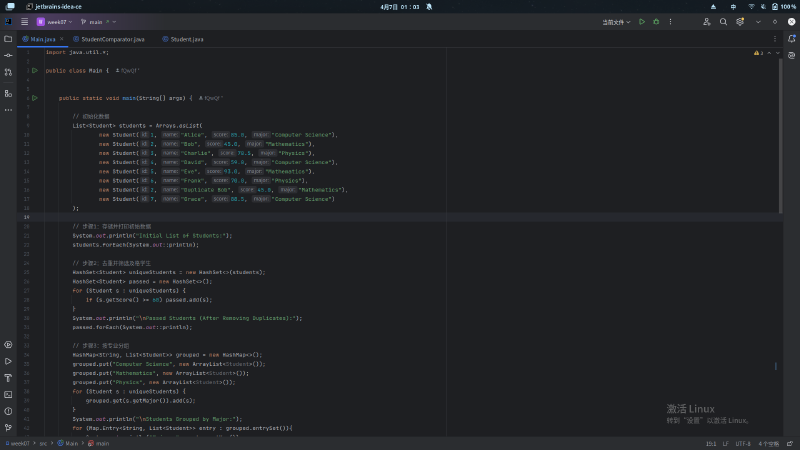The image size is (800, 450).
Task: Click the Main class breadcrumb
Action: click(x=68, y=443)
